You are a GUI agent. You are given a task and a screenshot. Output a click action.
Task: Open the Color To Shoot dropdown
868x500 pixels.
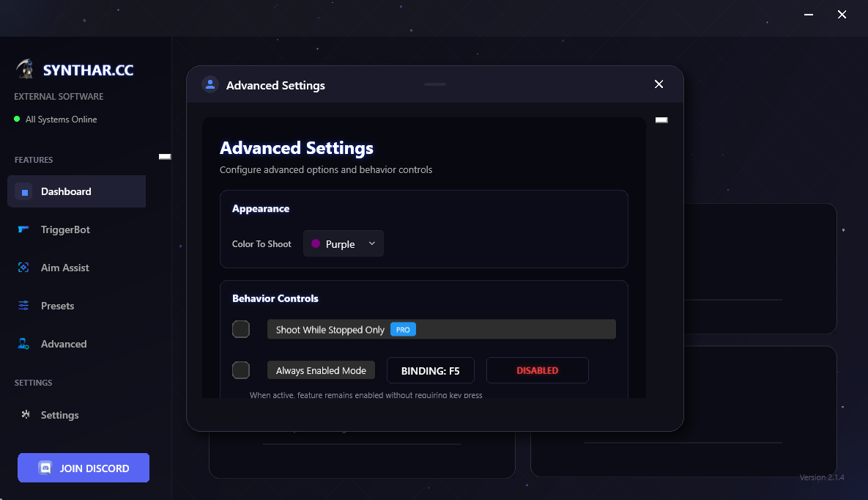tap(344, 243)
